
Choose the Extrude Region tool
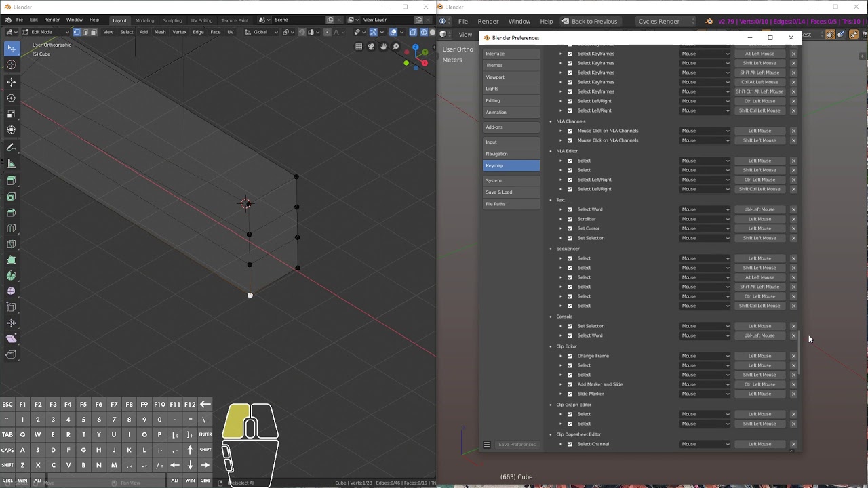pyautogui.click(x=12, y=180)
